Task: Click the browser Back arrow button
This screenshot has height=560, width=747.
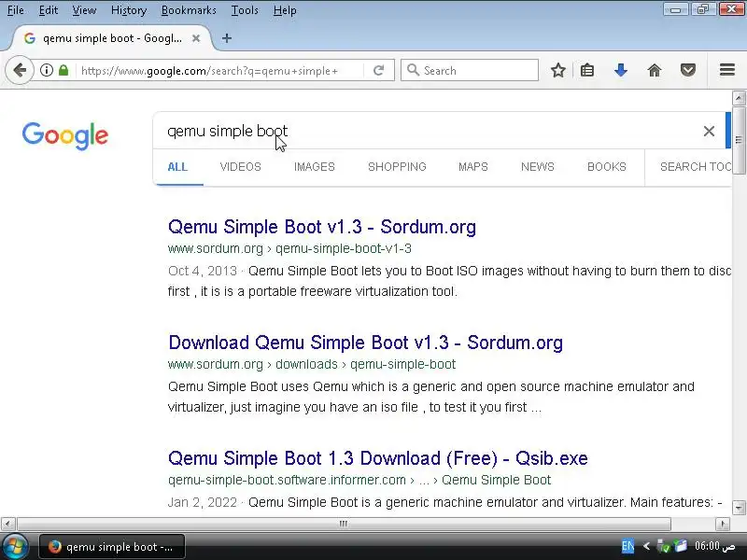Action: [20, 71]
